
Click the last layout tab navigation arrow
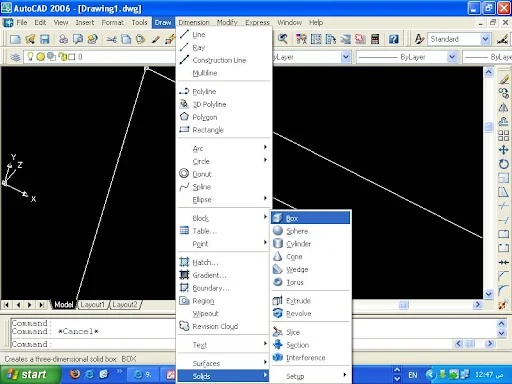click(41, 304)
